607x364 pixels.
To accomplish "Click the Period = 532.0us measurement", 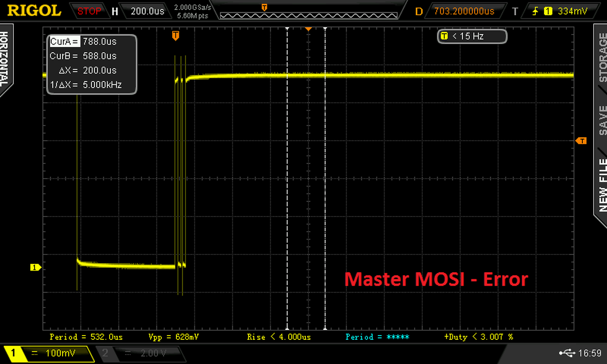I will pos(86,337).
